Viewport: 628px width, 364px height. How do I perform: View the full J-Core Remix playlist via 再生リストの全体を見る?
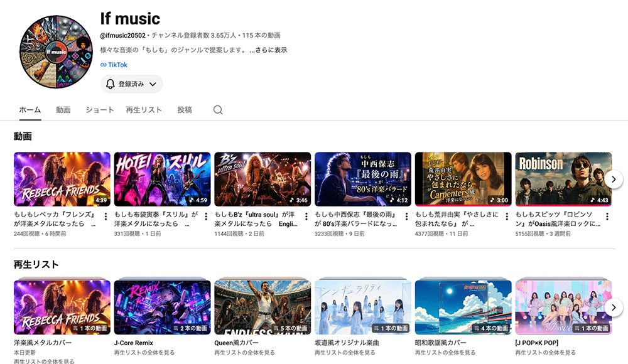pyautogui.click(x=144, y=353)
